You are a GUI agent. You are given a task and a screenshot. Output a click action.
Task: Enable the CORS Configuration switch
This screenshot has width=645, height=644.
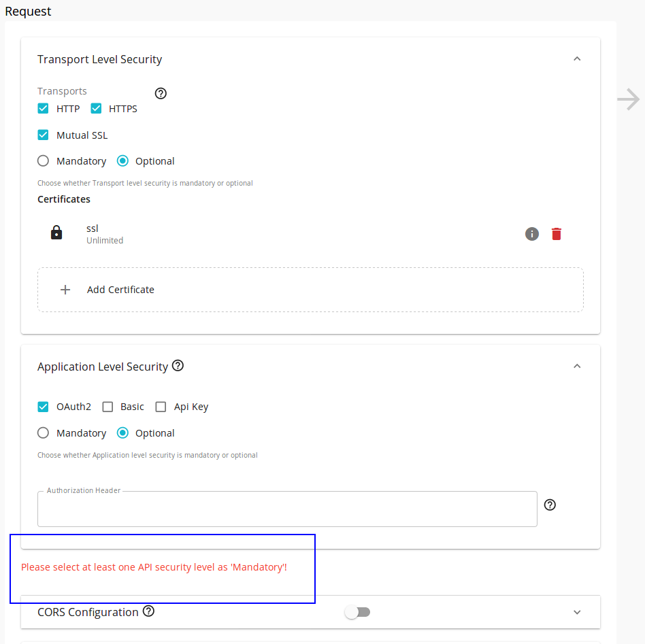pyautogui.click(x=357, y=611)
